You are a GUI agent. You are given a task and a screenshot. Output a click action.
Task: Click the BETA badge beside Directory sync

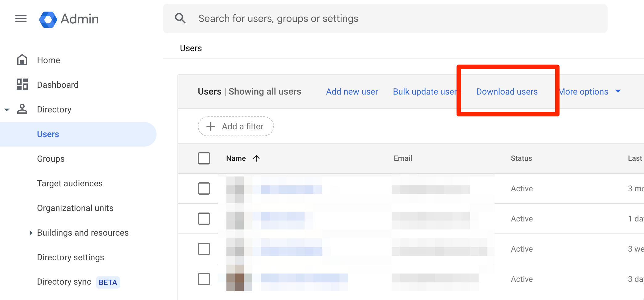coord(108,282)
